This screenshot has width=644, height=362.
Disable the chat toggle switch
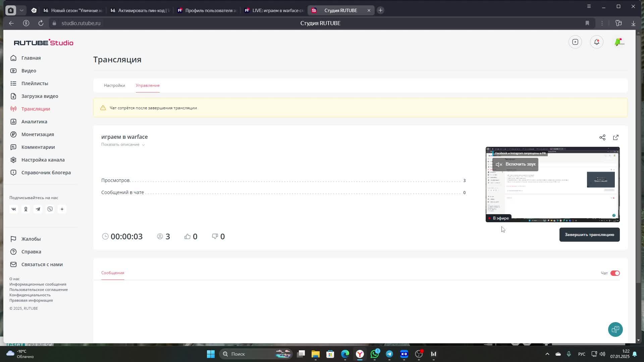[x=615, y=273]
